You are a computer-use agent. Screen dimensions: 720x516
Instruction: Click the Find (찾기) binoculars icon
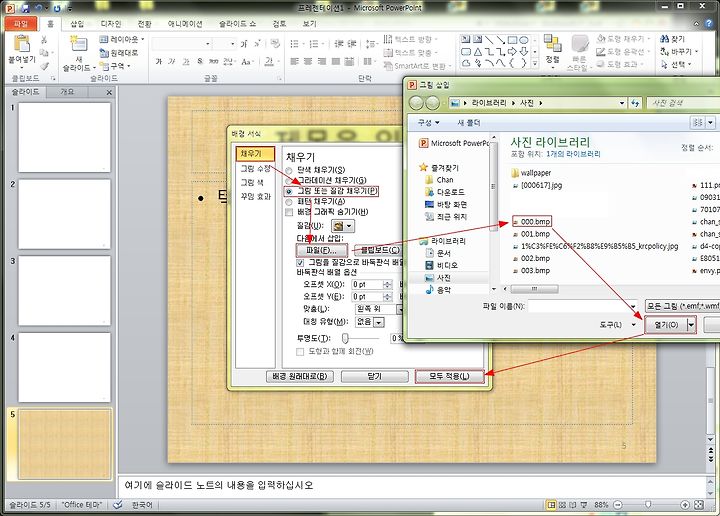664,39
